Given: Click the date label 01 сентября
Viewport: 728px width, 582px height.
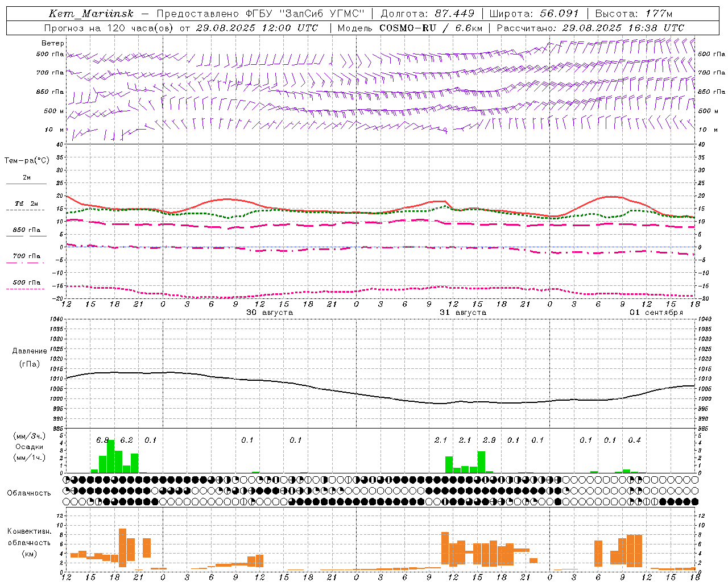Looking at the screenshot, I should click(656, 313).
